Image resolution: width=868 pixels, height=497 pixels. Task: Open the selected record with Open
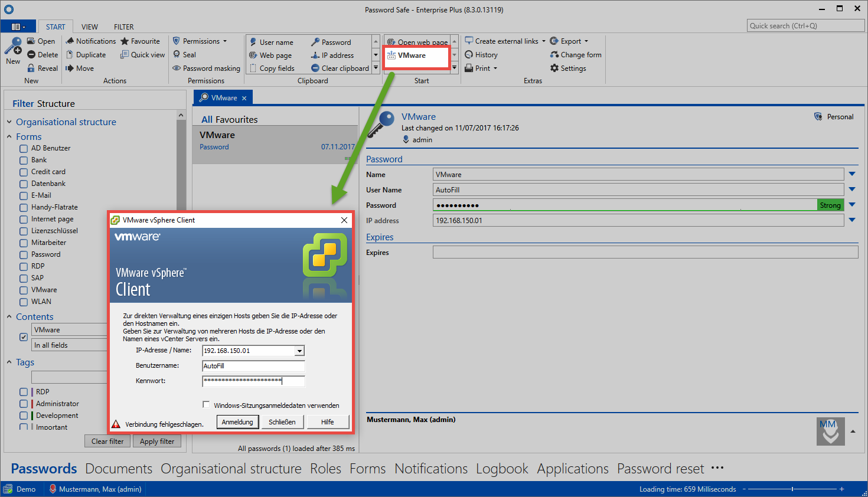click(x=41, y=41)
